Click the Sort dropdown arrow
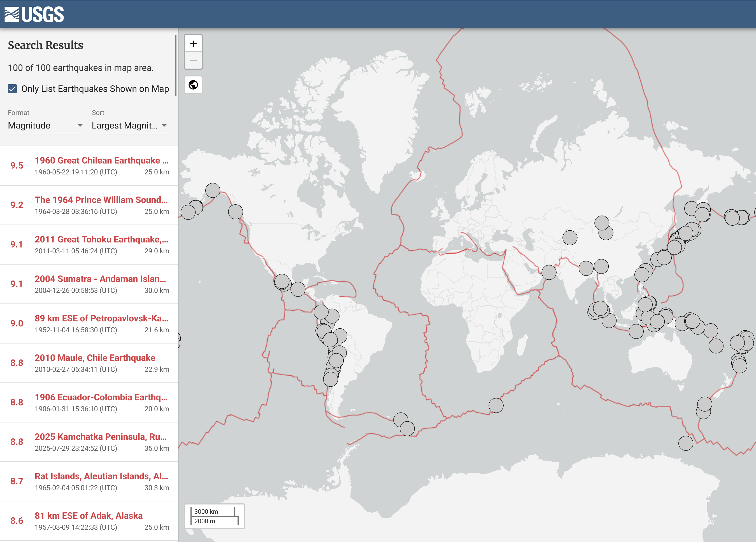The width and height of the screenshot is (756, 542). pos(164,126)
